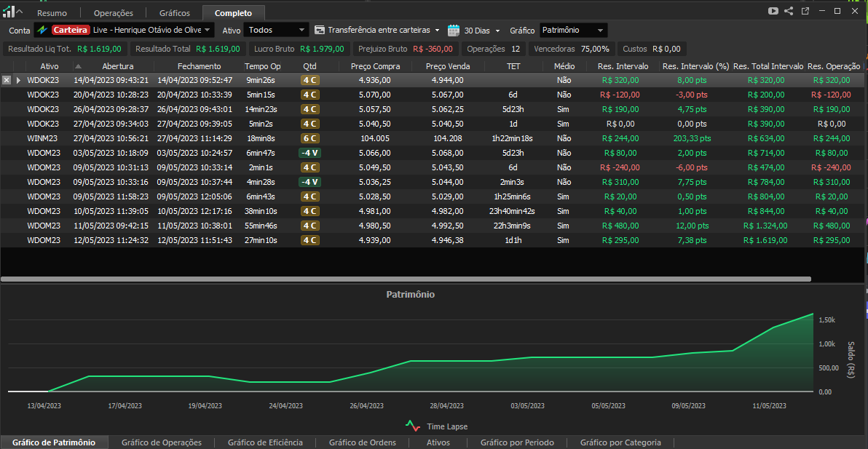Select the Completo tab
Viewport: 868px width, 449px height.
[233, 12]
